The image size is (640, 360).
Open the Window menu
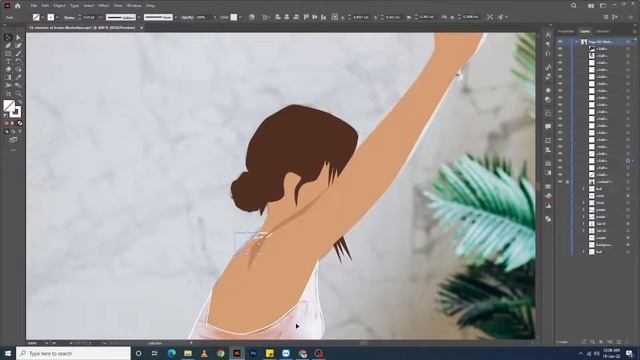pyautogui.click(x=134, y=6)
